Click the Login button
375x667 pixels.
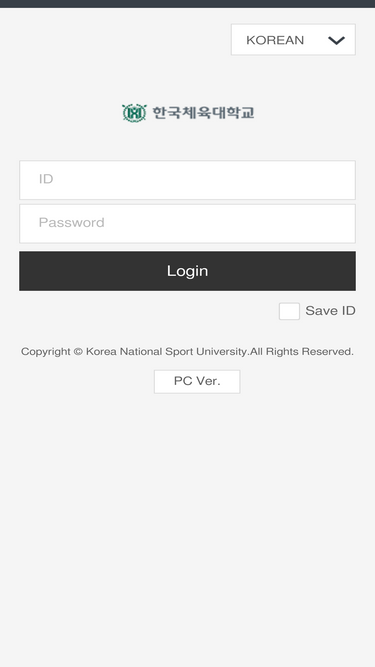tap(188, 271)
